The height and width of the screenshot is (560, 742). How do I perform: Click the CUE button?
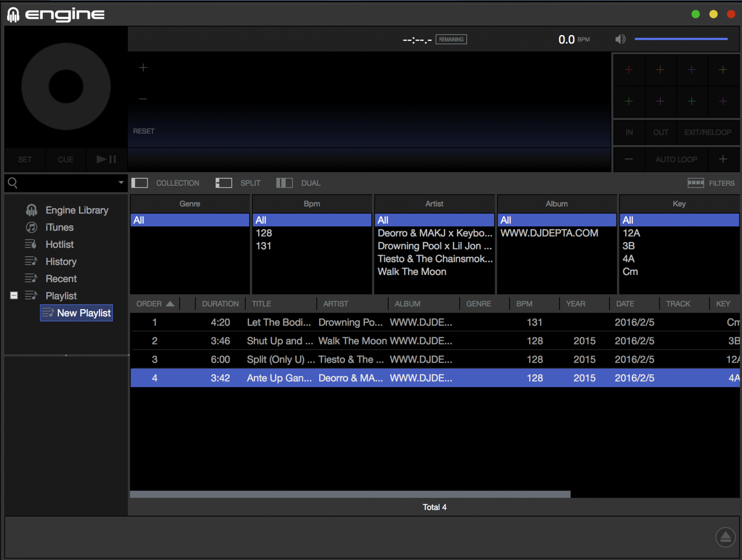click(65, 160)
